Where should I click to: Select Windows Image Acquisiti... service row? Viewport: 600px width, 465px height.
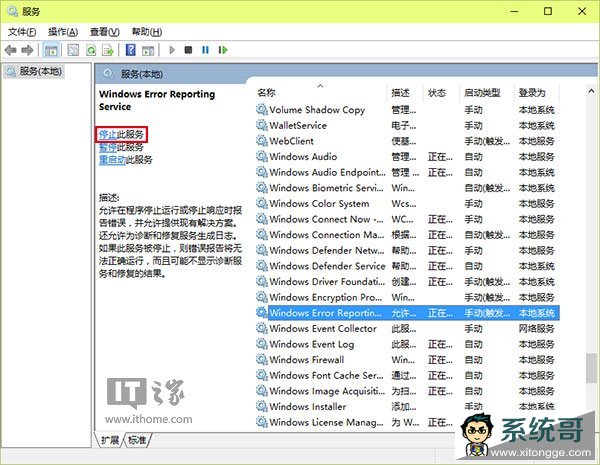406,391
